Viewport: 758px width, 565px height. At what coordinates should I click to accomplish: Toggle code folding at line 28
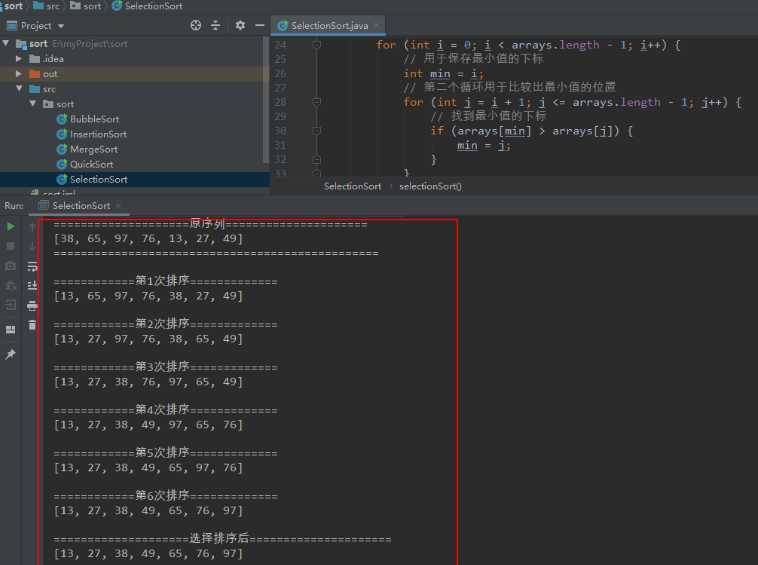tap(316, 102)
